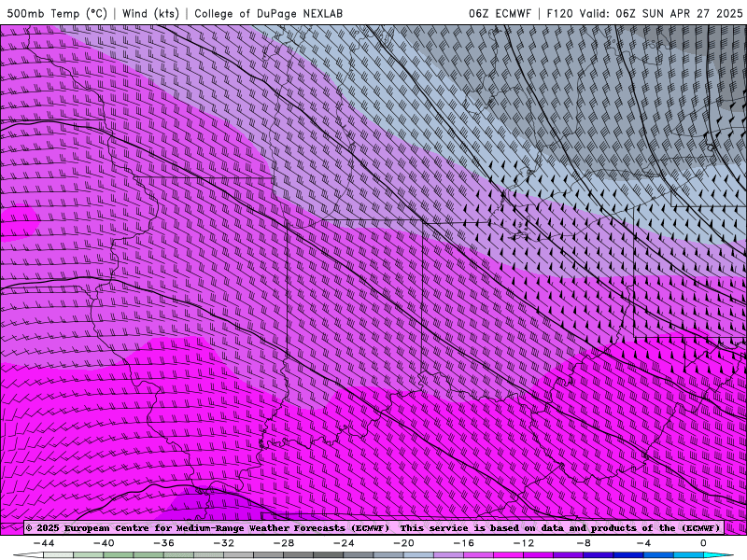Click the "06Z ECMWF" model run label
Viewport: 747px width, 560px height.
(x=500, y=14)
